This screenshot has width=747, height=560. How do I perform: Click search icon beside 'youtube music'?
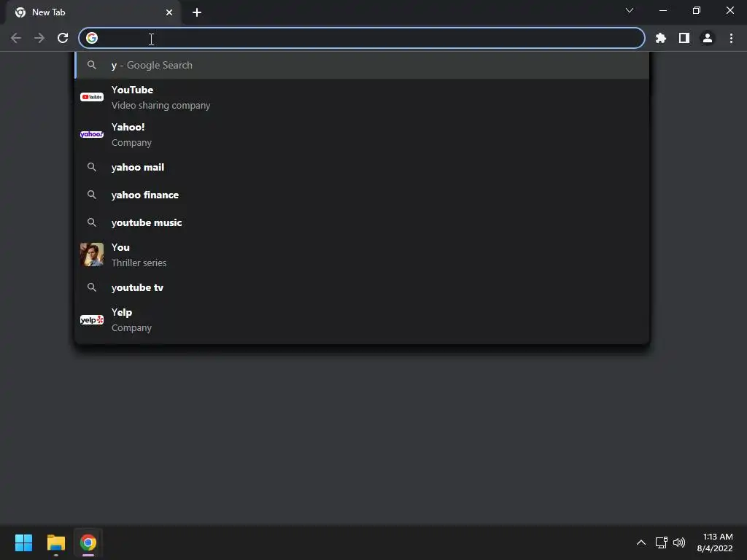click(x=92, y=222)
